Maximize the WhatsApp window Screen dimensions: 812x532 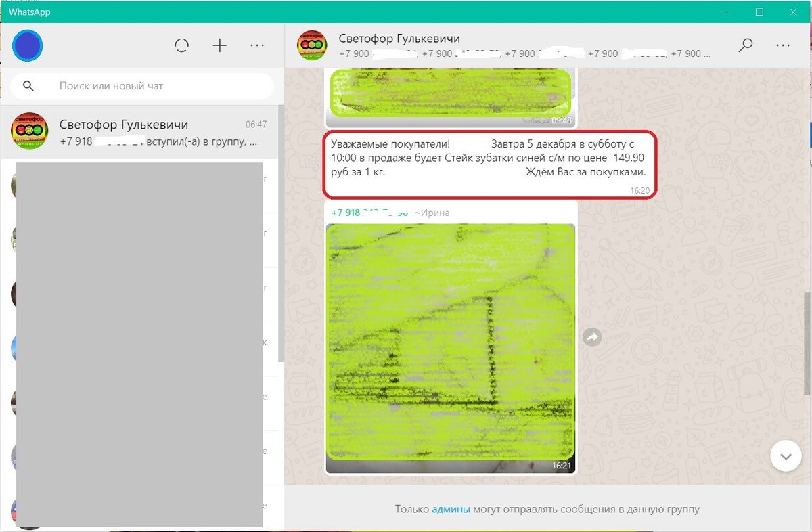(759, 12)
